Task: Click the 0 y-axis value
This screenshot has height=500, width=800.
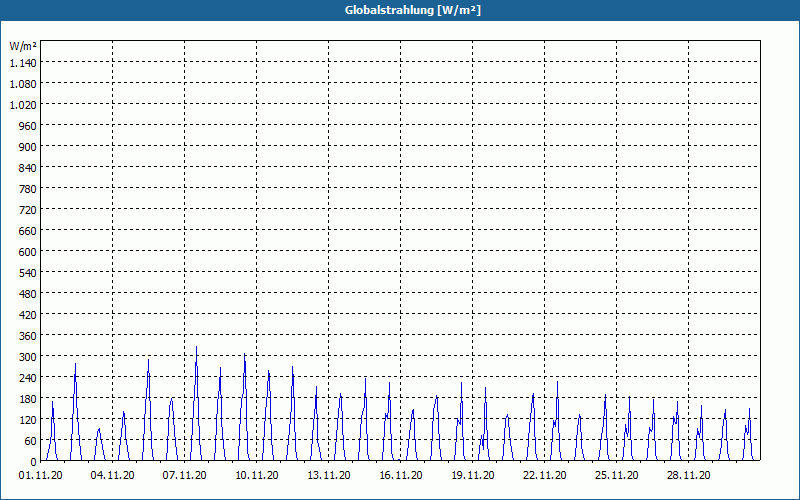Action: click(x=34, y=461)
